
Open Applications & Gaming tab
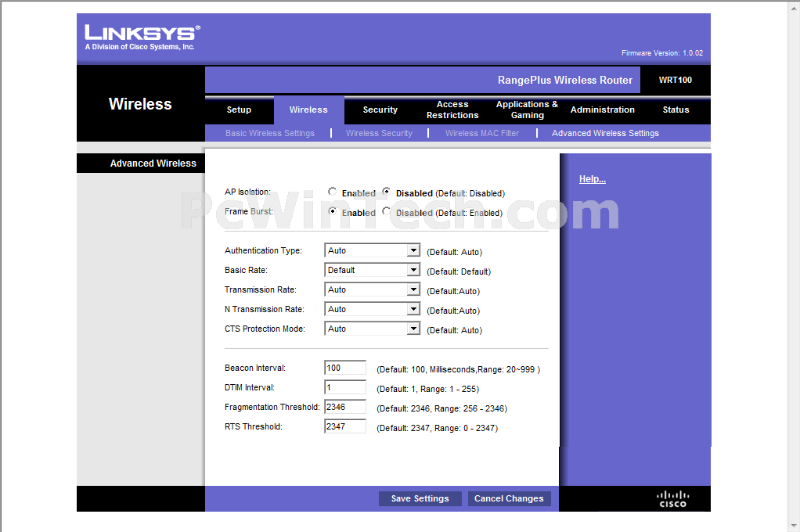click(x=527, y=110)
